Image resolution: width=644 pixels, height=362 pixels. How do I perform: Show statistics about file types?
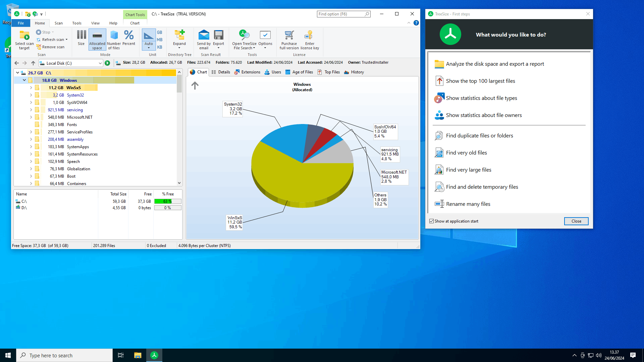[x=476, y=98]
